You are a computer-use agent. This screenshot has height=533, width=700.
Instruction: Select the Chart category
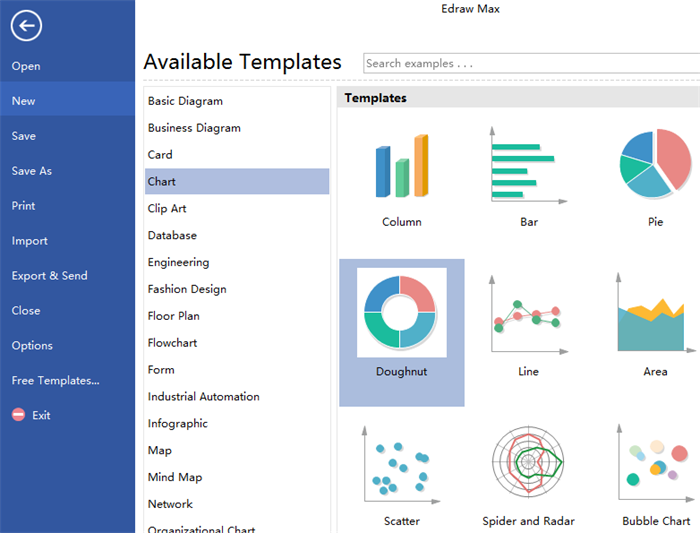click(x=237, y=181)
